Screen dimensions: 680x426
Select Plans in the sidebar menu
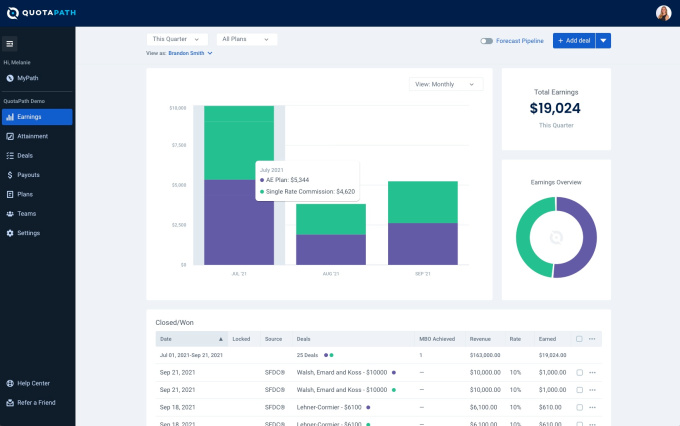pos(25,194)
